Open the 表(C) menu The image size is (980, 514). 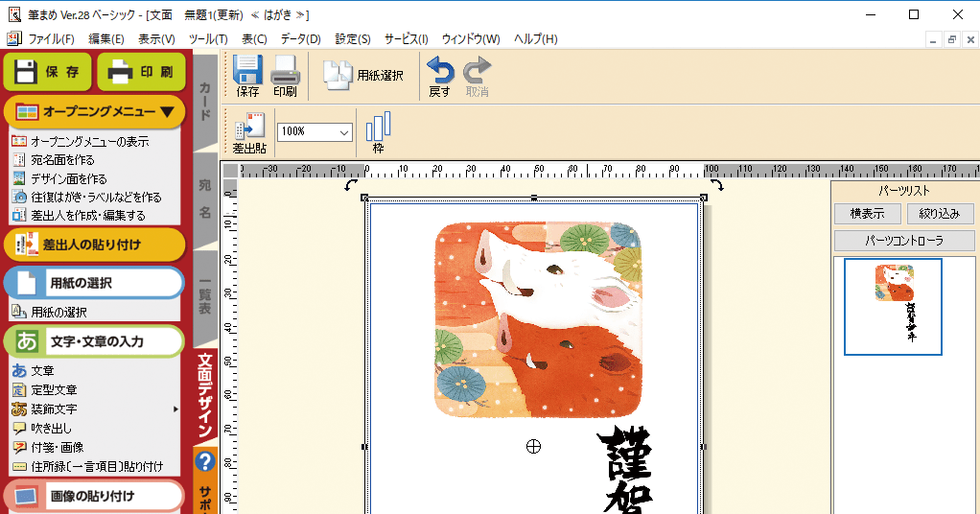(254, 38)
